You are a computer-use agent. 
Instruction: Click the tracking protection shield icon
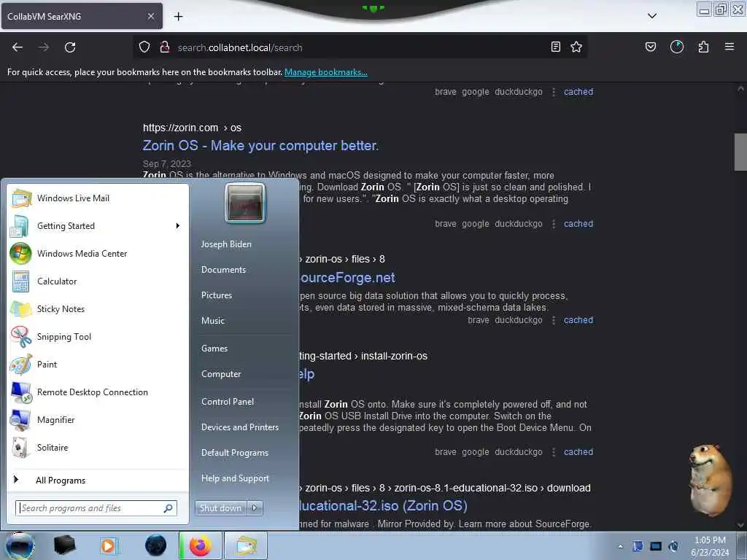pos(144,47)
